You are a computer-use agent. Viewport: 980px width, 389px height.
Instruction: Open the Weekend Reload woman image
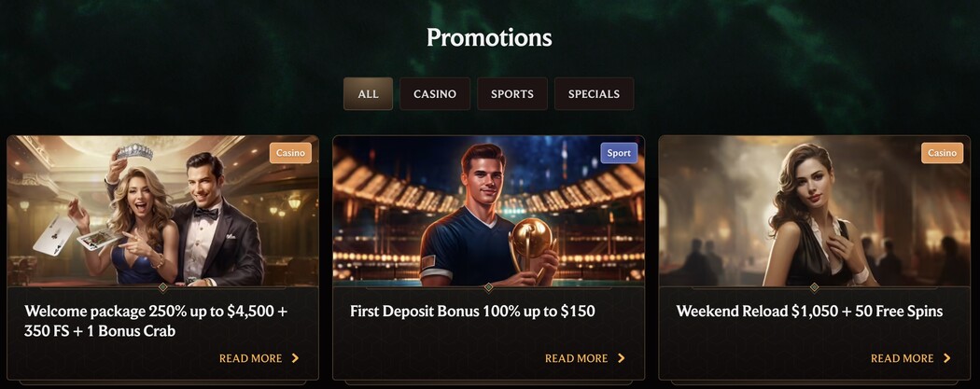click(814, 212)
